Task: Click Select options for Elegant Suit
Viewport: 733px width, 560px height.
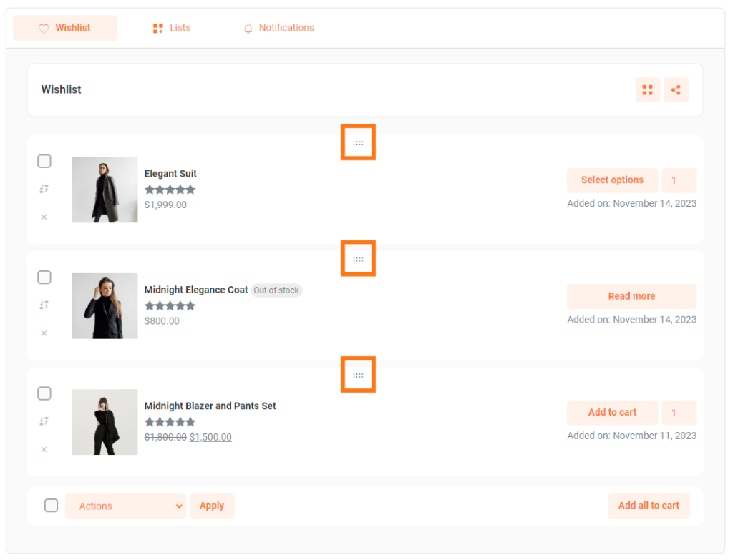Action: click(613, 180)
